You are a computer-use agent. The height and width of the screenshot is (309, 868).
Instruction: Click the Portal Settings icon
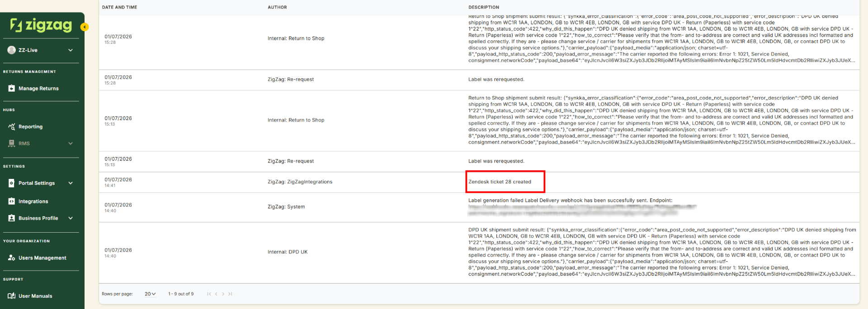(11, 183)
